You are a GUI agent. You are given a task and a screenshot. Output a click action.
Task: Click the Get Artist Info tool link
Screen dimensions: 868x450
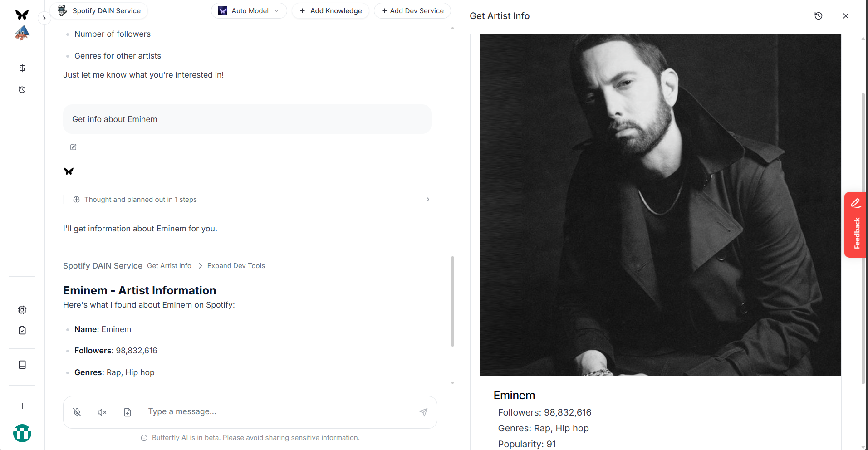point(169,266)
